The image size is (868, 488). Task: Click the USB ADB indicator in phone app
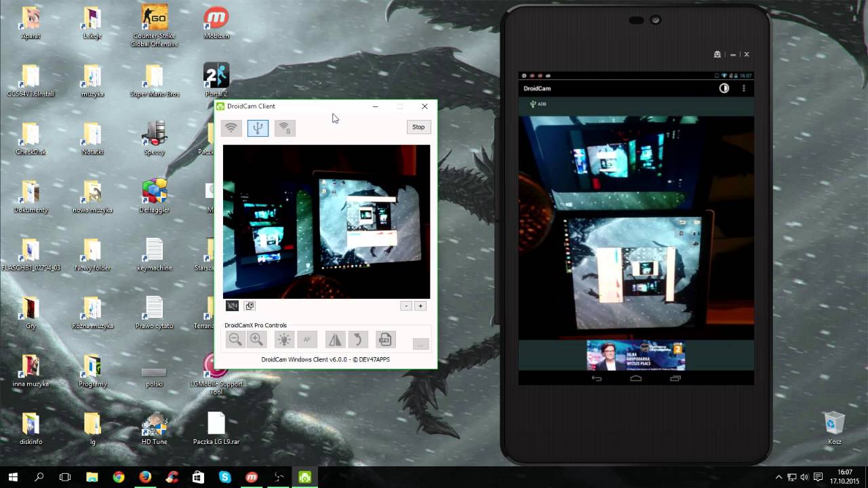tap(538, 104)
